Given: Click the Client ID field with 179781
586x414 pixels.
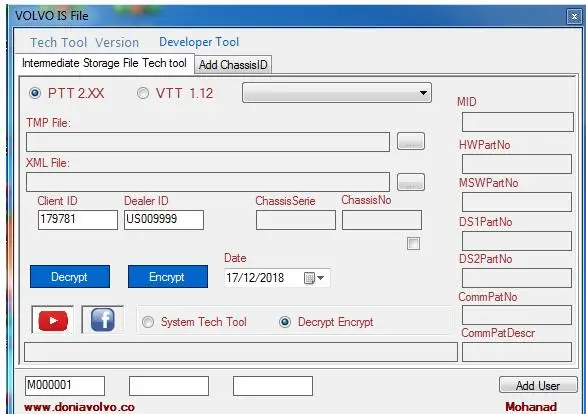Looking at the screenshot, I should 78,220.
